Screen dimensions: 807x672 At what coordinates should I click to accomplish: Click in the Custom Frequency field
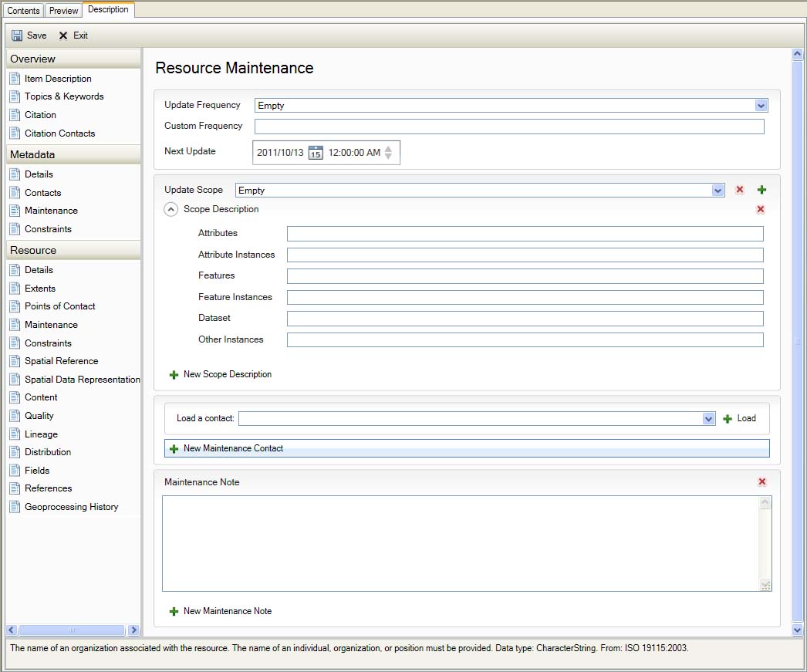pos(509,127)
